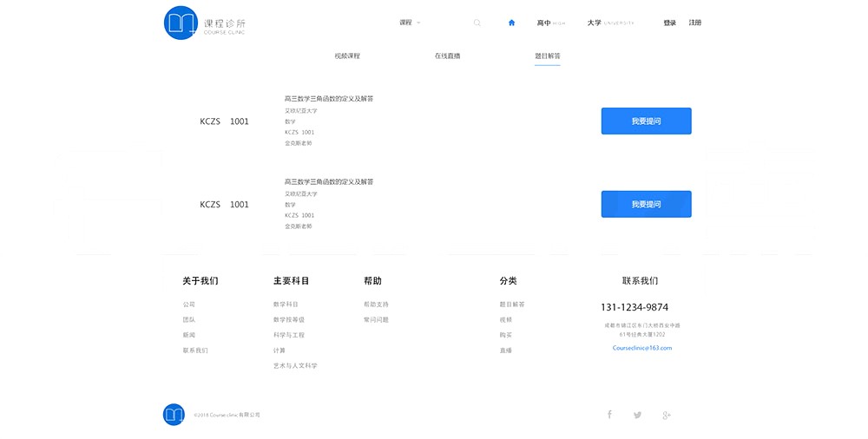Viewport: 868px width, 439px height.
Task: Switch to the 在线直播 tab
Action: click(x=447, y=56)
